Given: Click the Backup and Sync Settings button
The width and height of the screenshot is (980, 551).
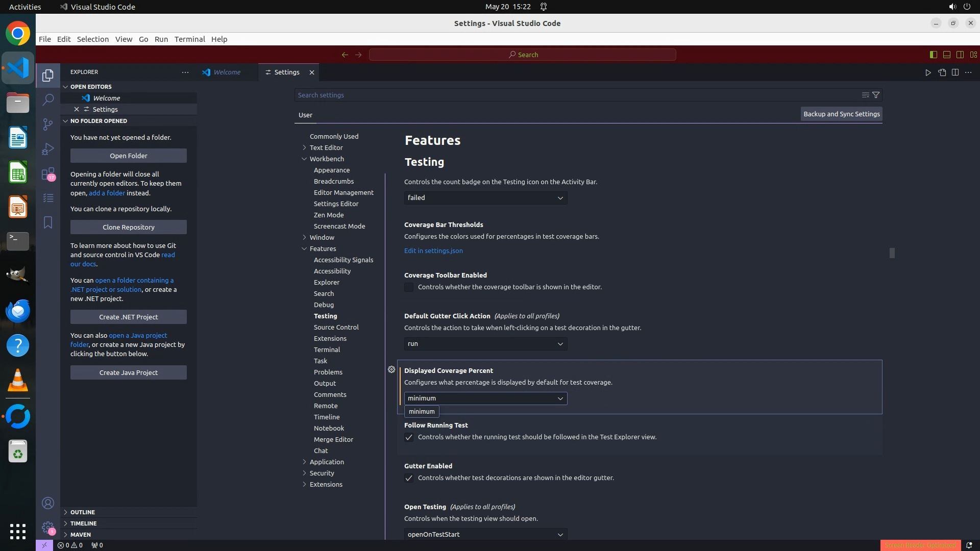Looking at the screenshot, I should [x=841, y=114].
